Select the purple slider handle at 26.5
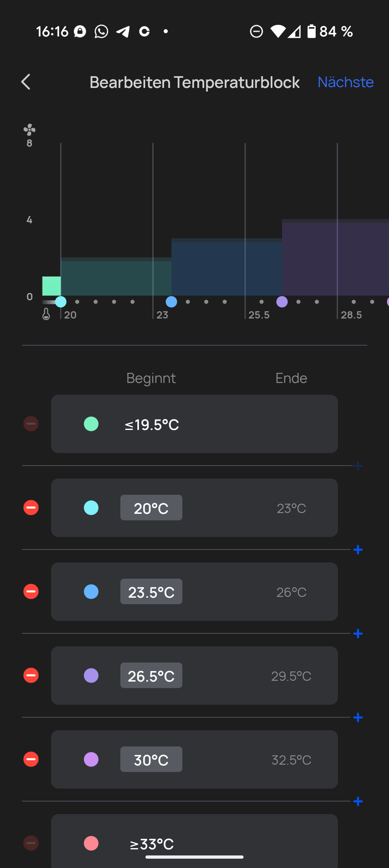 282,302
